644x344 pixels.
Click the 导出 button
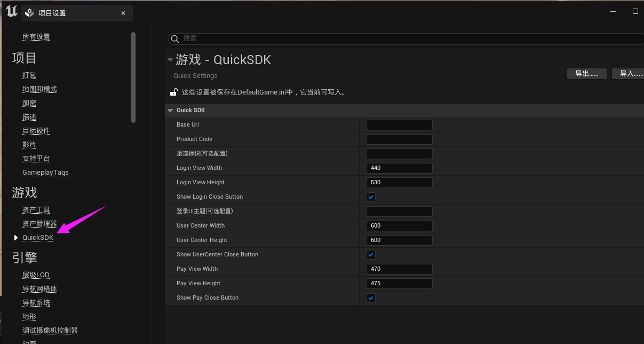pos(586,74)
